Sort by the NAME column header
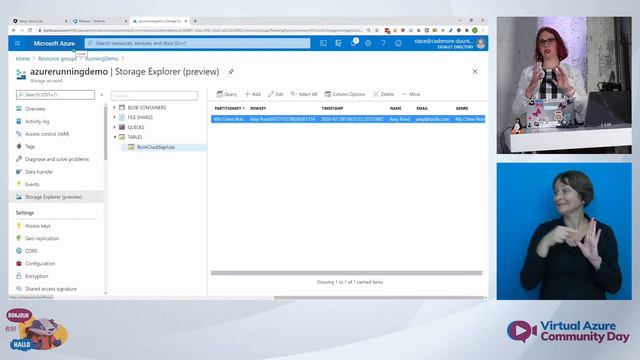 click(x=396, y=109)
